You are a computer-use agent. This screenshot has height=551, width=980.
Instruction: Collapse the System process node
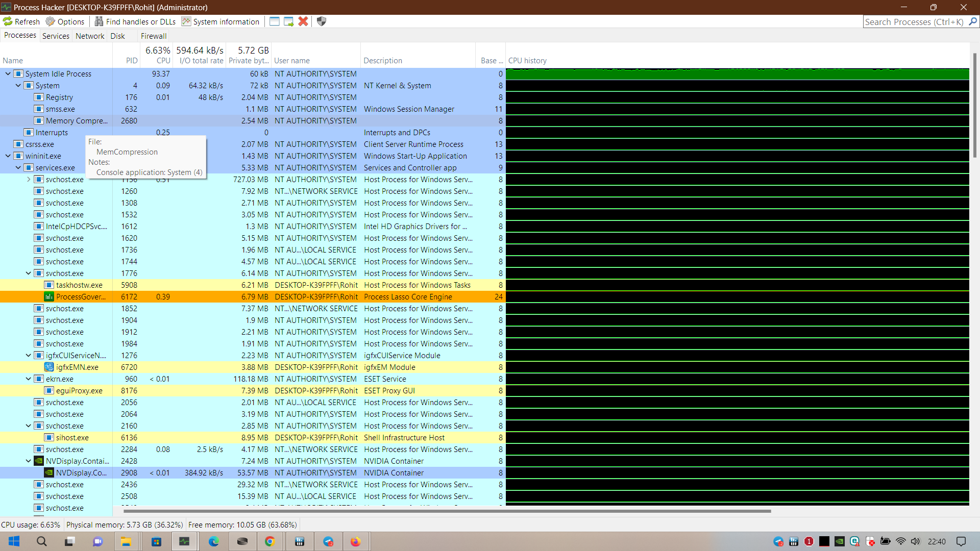pyautogui.click(x=18, y=86)
